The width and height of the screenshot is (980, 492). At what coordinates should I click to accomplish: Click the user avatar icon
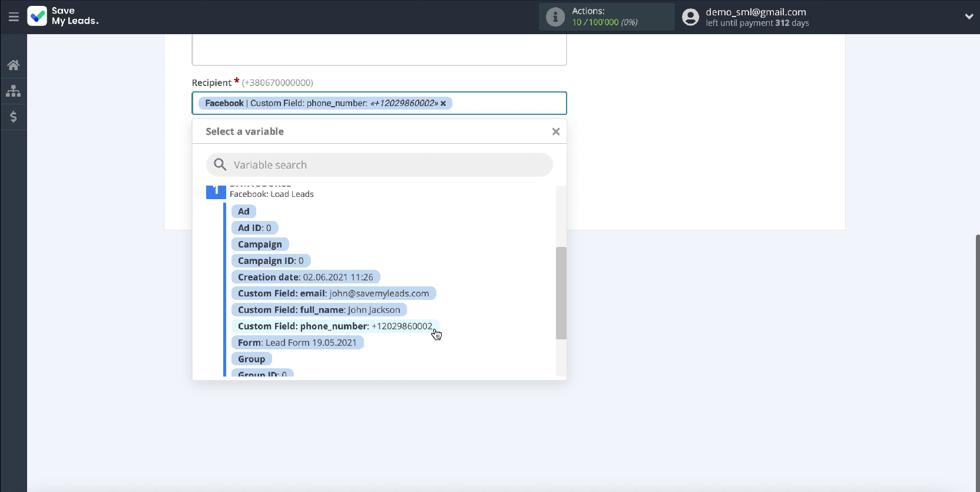pyautogui.click(x=690, y=16)
